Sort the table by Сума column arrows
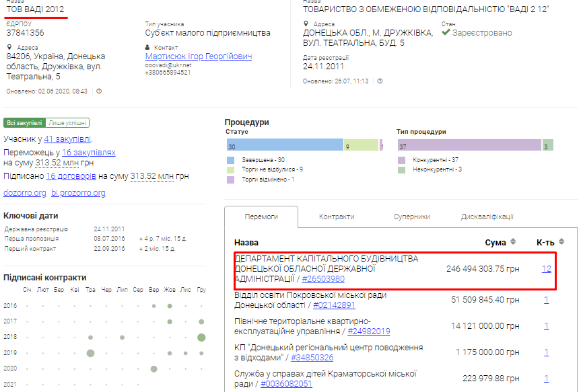 click(513, 241)
